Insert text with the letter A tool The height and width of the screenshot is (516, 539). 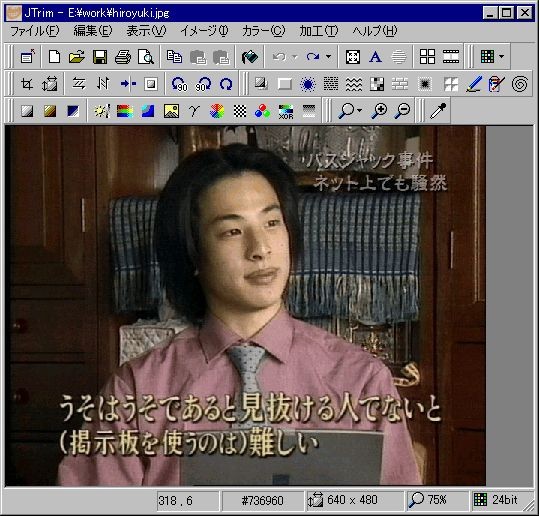pos(375,57)
